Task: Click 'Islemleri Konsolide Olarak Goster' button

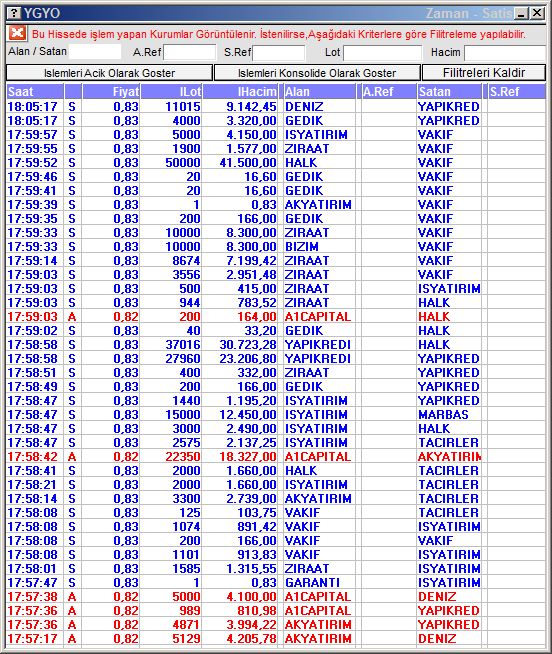Action: click(317, 73)
